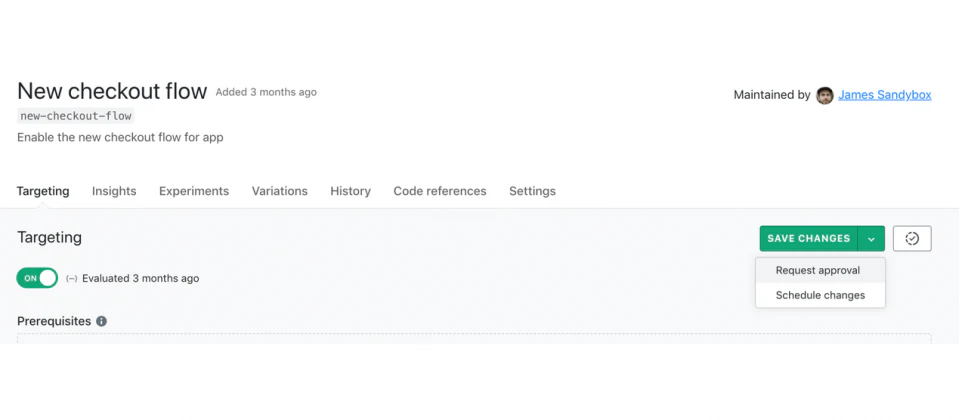The height and width of the screenshot is (420, 959).
Task: Click the evaluation status icon beside Evaluated
Action: point(72,279)
